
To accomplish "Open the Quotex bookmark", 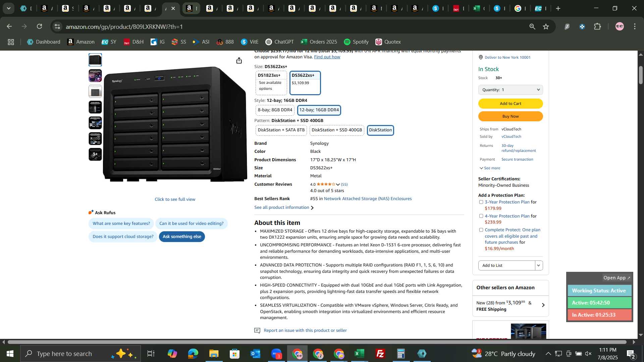I will click(388, 42).
